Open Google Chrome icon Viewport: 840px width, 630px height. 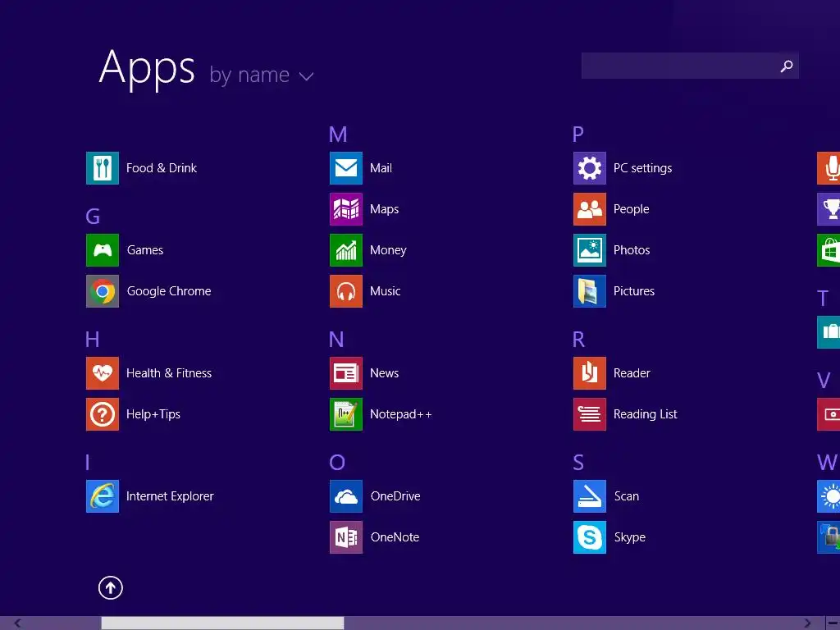[103, 291]
